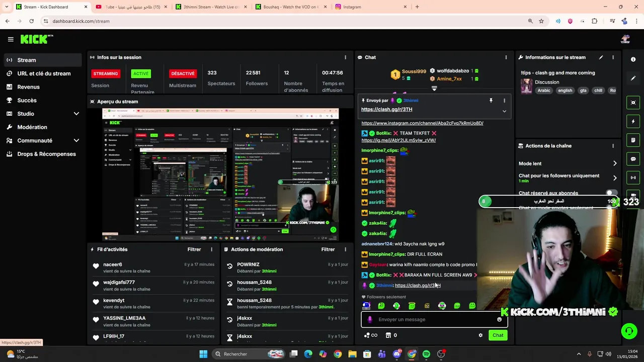The width and height of the screenshot is (644, 362).
Task: Open Fil d'activités three-dot menu
Action: pos(211,249)
